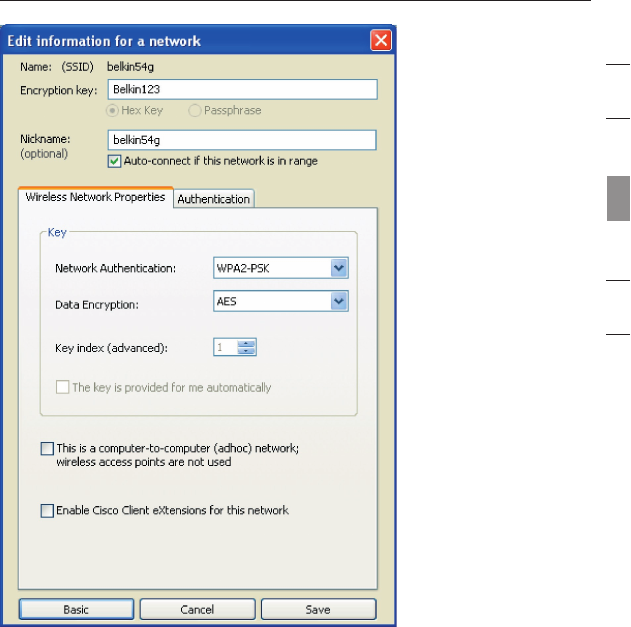Screen dimensions: 631x627
Task: Enable computer-to-computer (adhoc) network checkbox
Action: tap(47, 448)
